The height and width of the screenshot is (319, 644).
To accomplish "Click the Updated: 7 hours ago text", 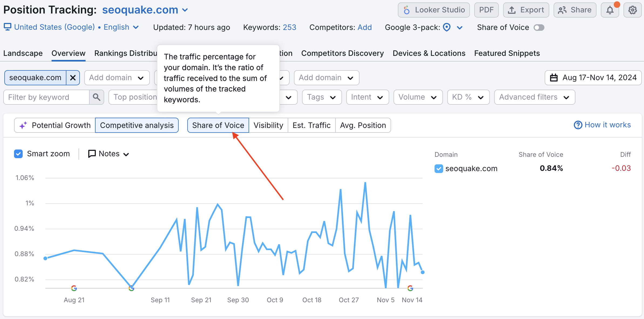I will point(192,27).
